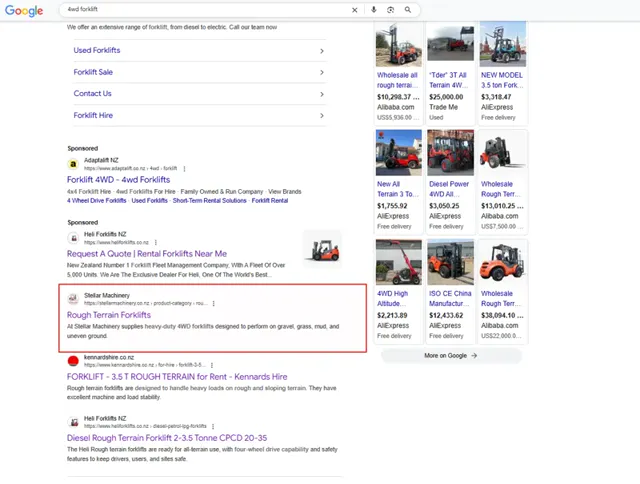
Task: Click the Adaptalift NZ favicon
Action: pos(73,164)
